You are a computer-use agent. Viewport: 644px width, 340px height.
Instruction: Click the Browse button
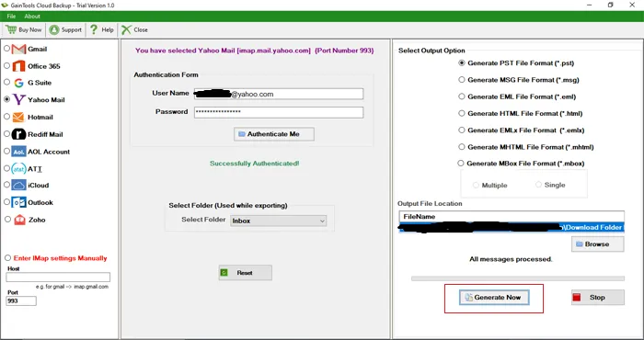tap(598, 244)
